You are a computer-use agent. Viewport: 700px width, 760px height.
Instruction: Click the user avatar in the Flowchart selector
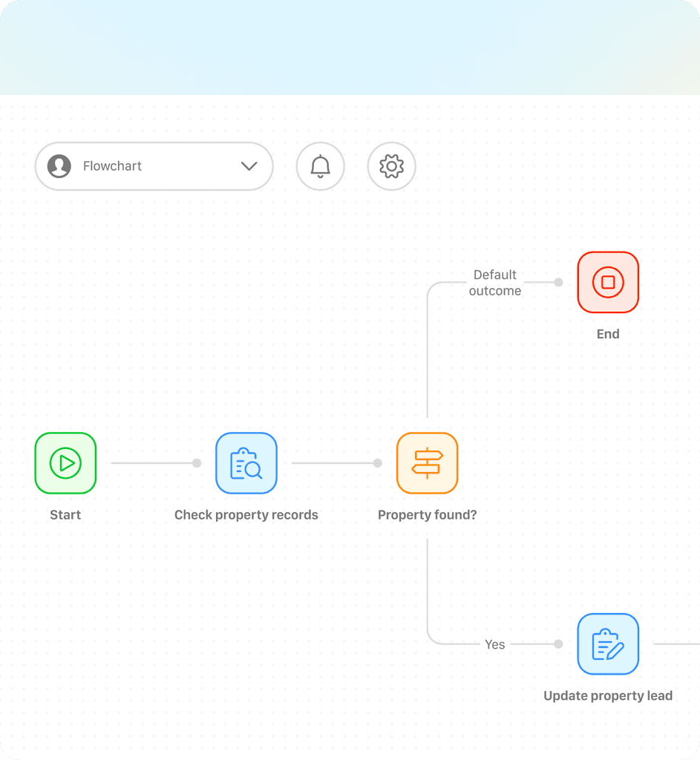pyautogui.click(x=59, y=166)
